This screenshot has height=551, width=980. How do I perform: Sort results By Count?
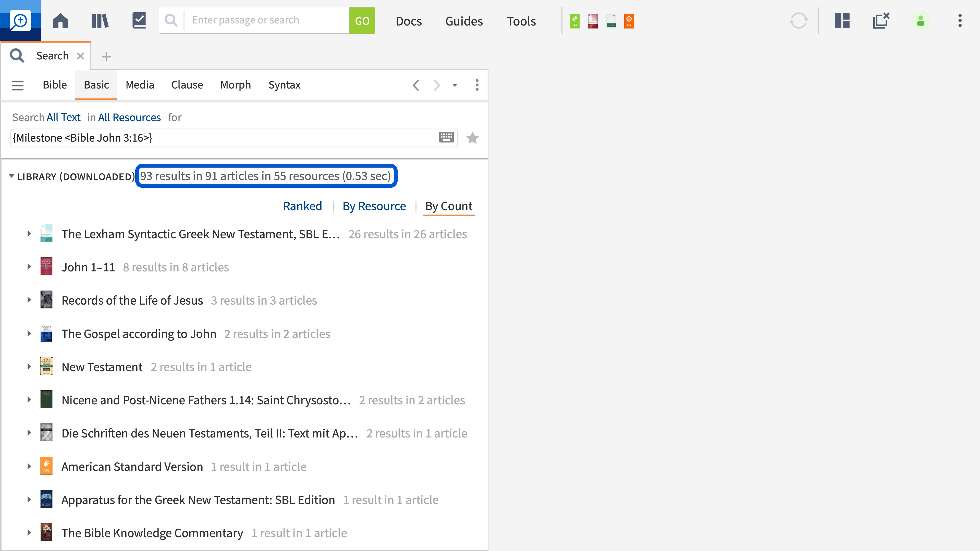(449, 206)
